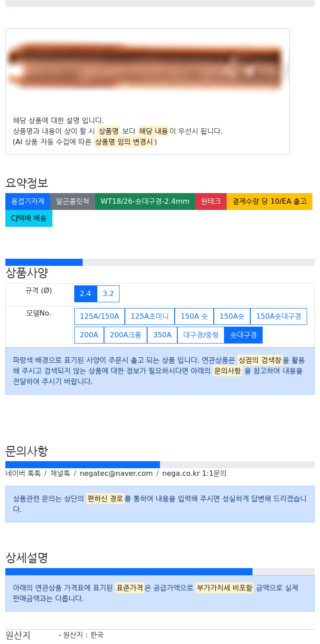Select the 150A숏 model without space
This screenshot has height=644, width=320.
click(x=232, y=316)
